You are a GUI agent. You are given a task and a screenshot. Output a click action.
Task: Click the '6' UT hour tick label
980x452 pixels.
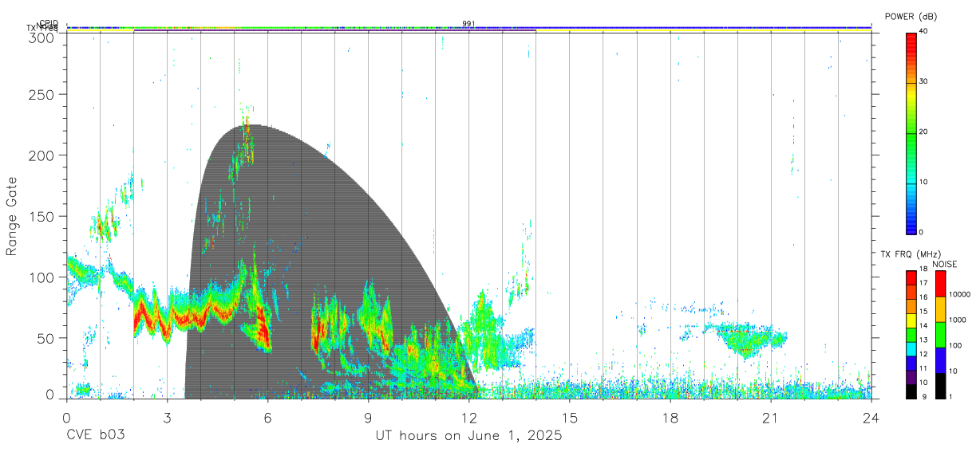pos(267,417)
